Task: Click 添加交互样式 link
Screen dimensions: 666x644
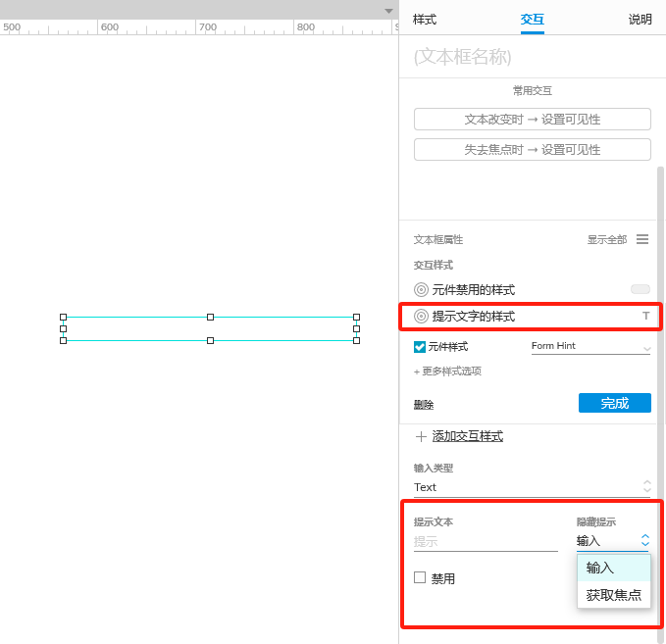Action: click(468, 436)
